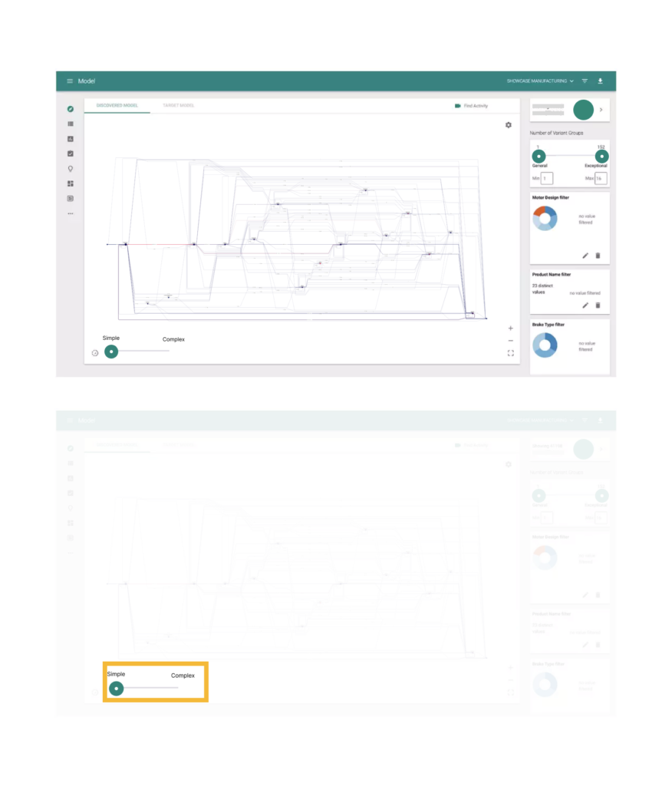Click download icon in top screenshot header
Image resolution: width=672 pixels, height=786 pixels.
(x=600, y=81)
